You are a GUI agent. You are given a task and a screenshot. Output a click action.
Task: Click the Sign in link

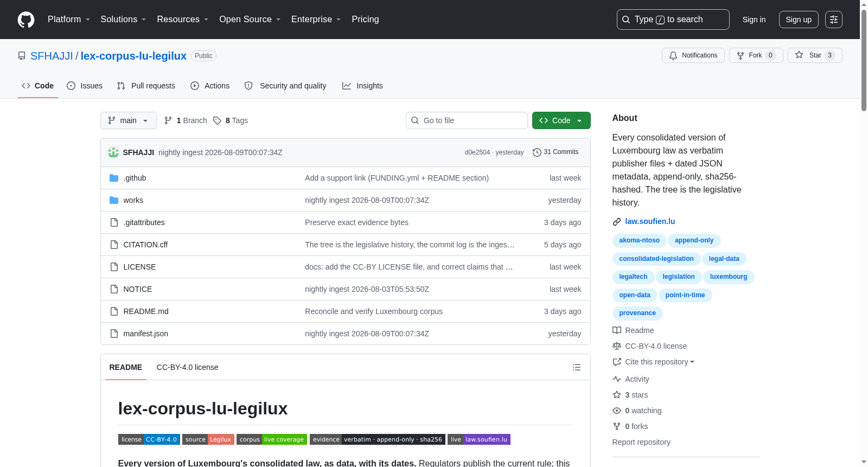click(754, 20)
